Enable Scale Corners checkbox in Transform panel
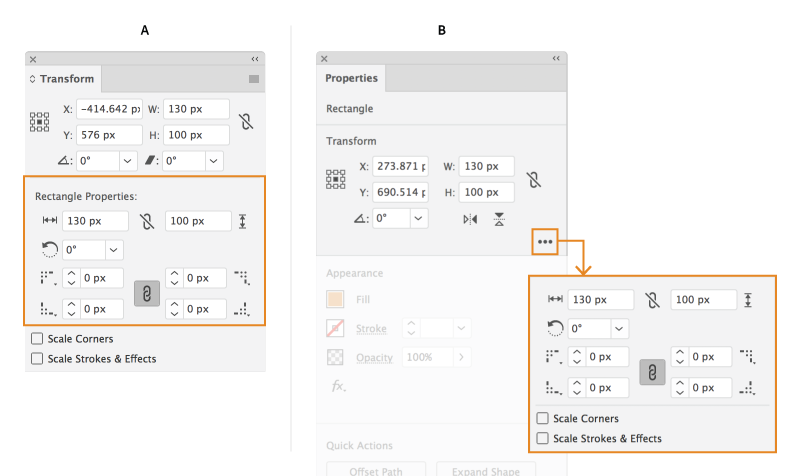Screen dimensions: 800x476 (x=37, y=339)
